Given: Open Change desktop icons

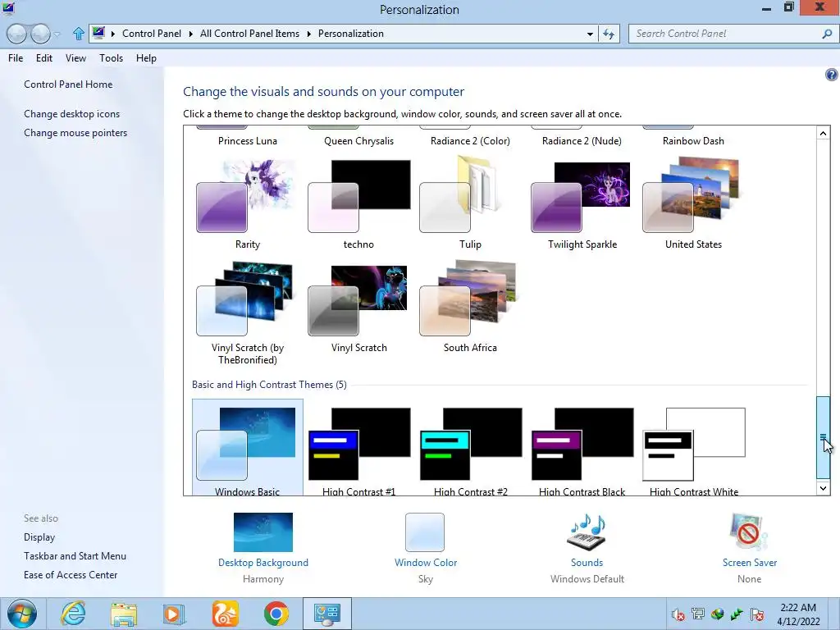Looking at the screenshot, I should (x=72, y=113).
